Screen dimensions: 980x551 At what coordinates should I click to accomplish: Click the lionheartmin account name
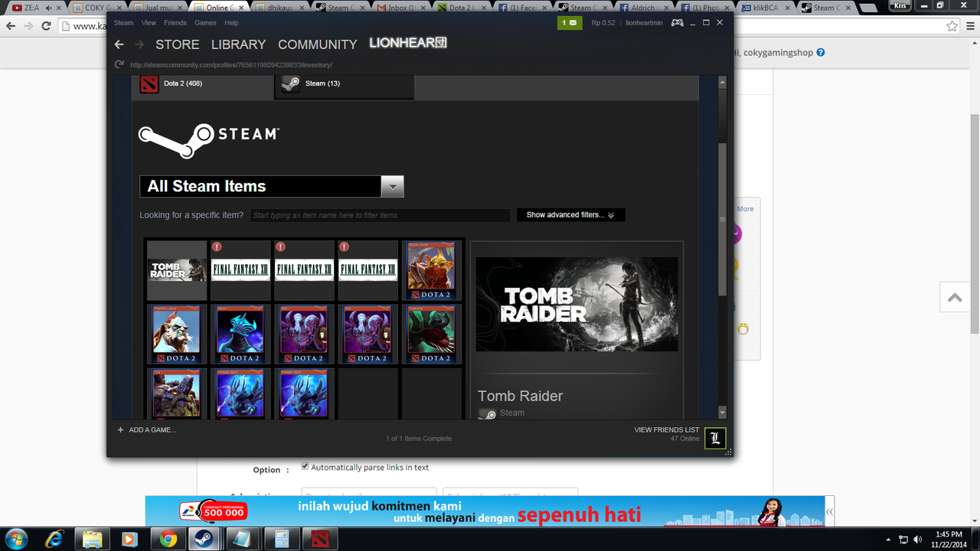(644, 23)
